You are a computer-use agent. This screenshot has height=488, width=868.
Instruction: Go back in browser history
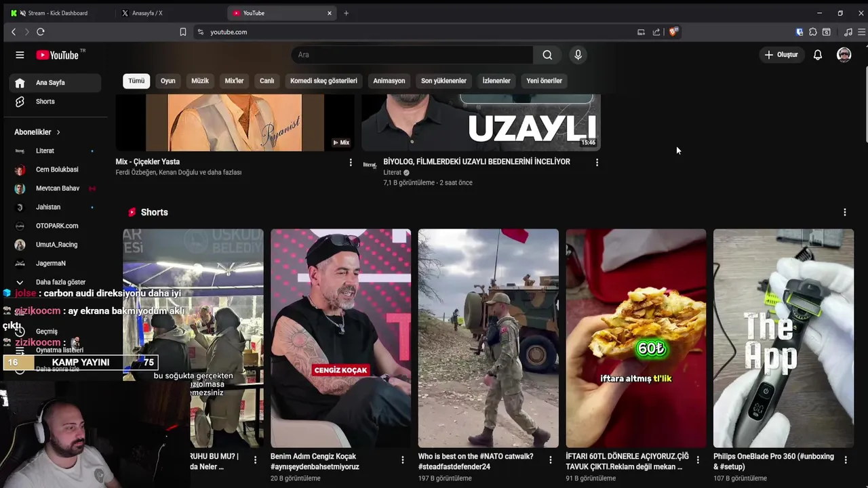(14, 32)
